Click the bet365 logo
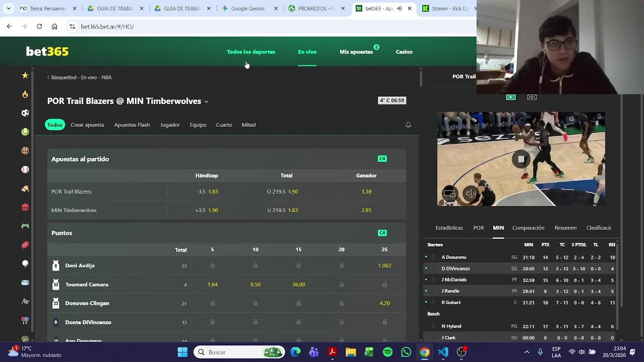This screenshot has width=644, height=362. tap(47, 51)
